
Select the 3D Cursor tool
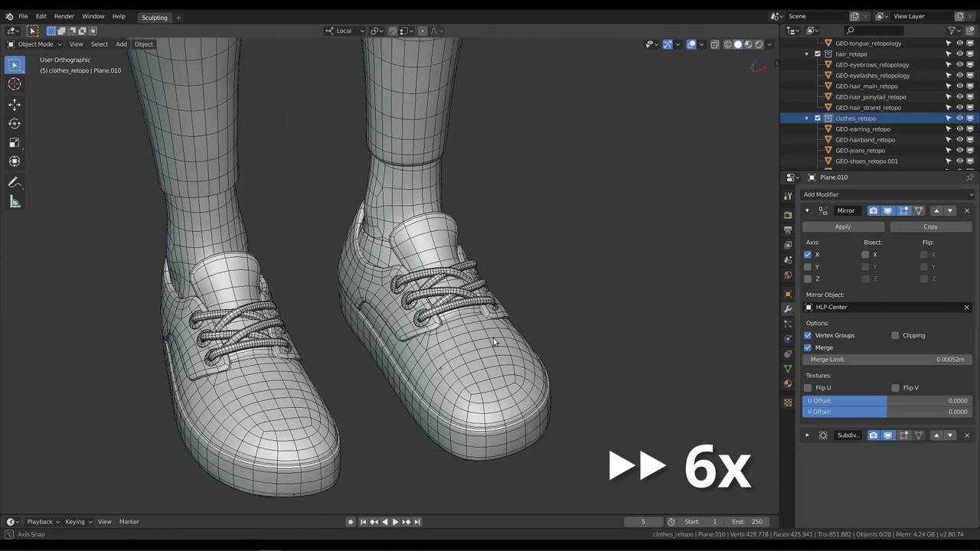point(15,84)
